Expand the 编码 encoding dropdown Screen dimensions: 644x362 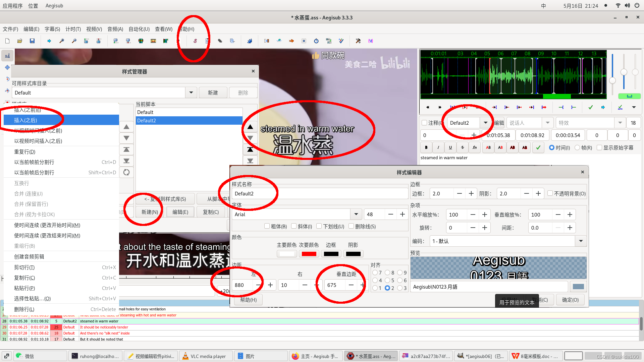(581, 241)
